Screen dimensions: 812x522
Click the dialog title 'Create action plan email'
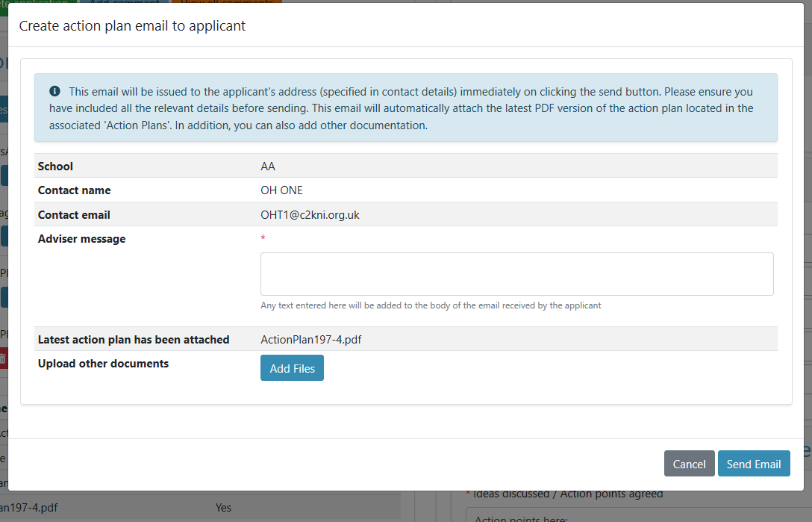click(x=132, y=25)
